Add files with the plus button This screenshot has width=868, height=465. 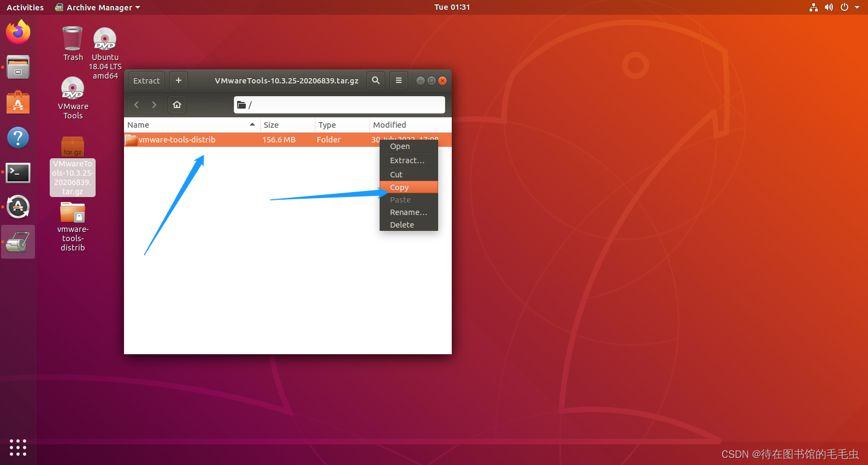[x=178, y=81]
